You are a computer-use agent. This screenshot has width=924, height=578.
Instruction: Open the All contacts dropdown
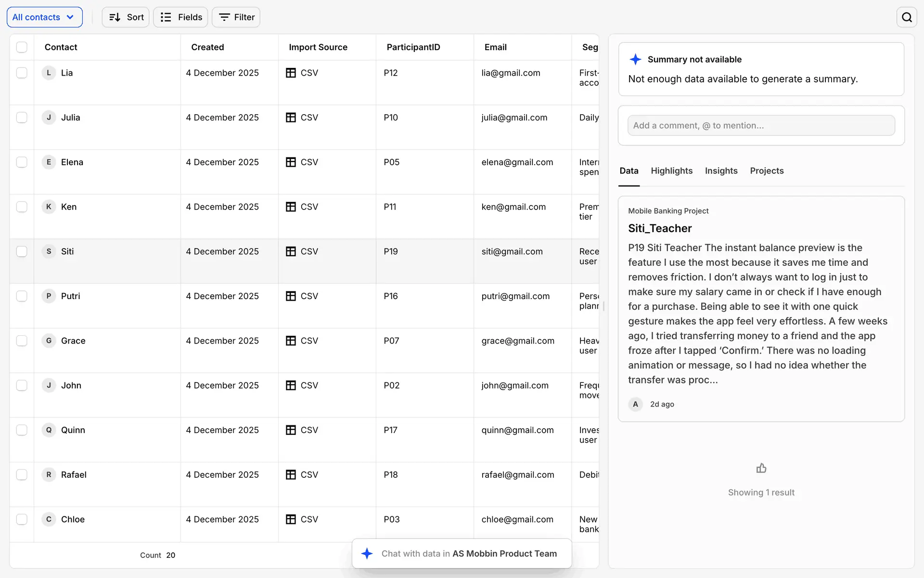click(44, 17)
